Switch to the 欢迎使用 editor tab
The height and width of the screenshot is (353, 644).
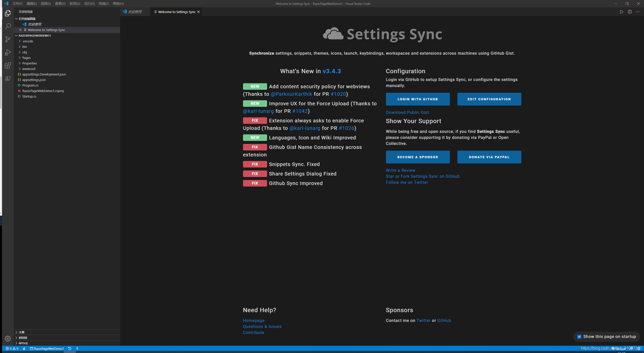[x=135, y=12]
